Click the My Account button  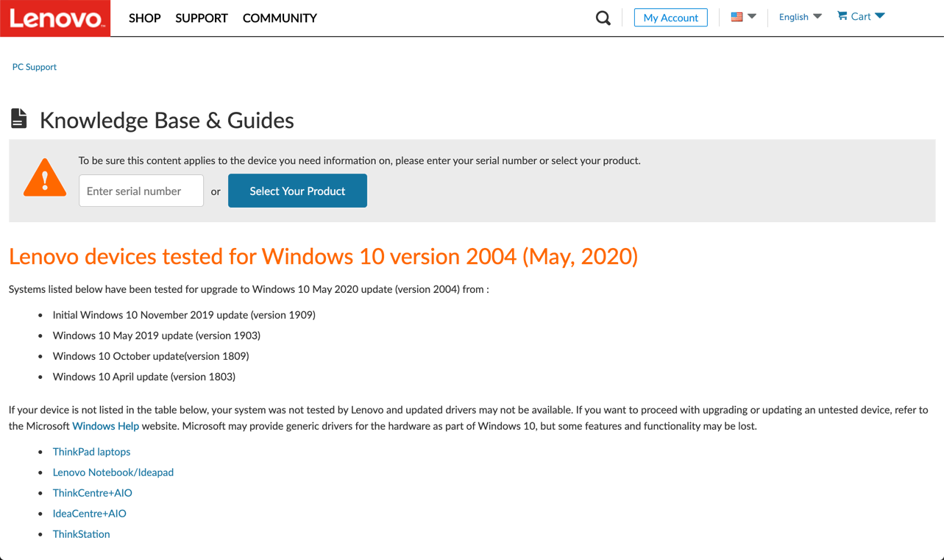tap(670, 18)
